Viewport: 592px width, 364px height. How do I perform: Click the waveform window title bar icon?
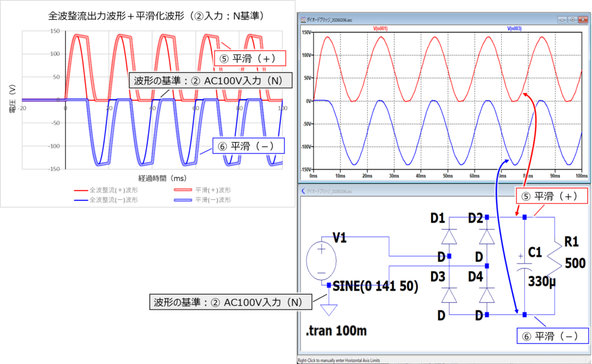point(304,19)
